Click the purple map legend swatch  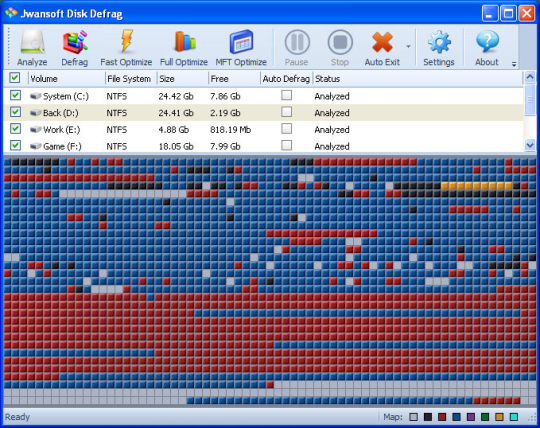pyautogui.click(x=471, y=417)
